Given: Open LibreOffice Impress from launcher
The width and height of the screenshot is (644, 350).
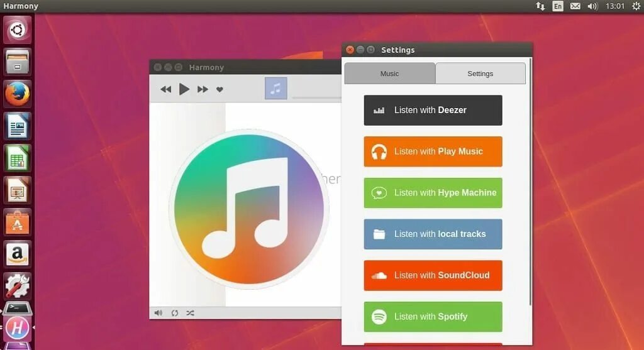Looking at the screenshot, I should pos(17,190).
